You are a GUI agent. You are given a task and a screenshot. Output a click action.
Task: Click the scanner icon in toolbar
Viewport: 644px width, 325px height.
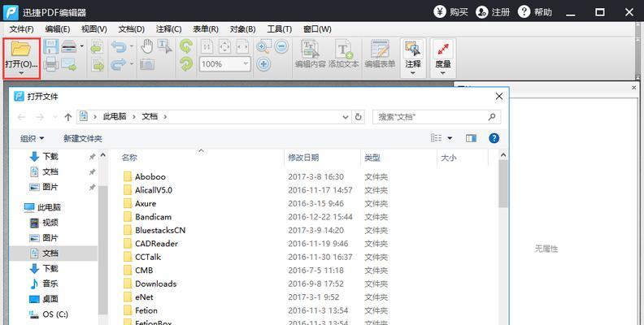pyautogui.click(x=69, y=47)
